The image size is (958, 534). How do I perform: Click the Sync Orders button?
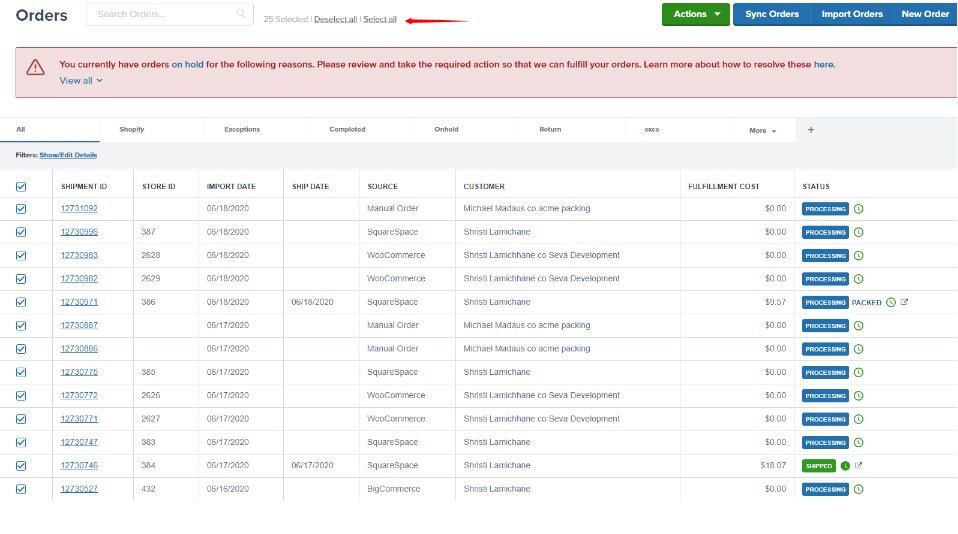tap(772, 14)
